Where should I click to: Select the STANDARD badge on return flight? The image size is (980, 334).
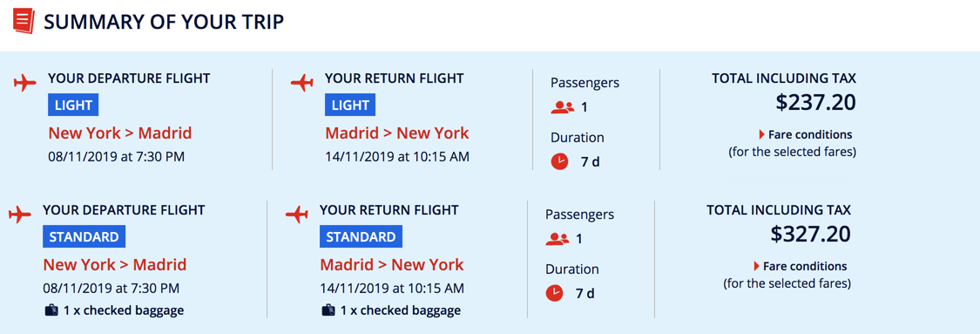(x=362, y=237)
